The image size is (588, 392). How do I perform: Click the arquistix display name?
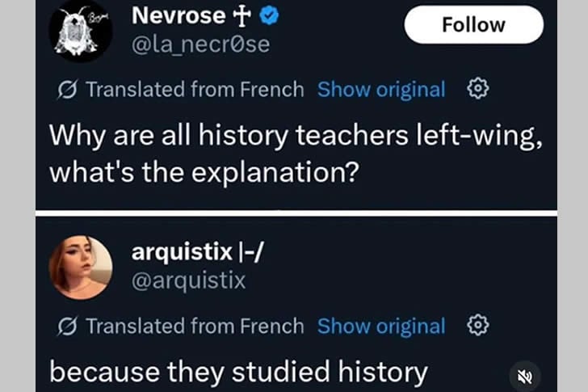point(180,252)
